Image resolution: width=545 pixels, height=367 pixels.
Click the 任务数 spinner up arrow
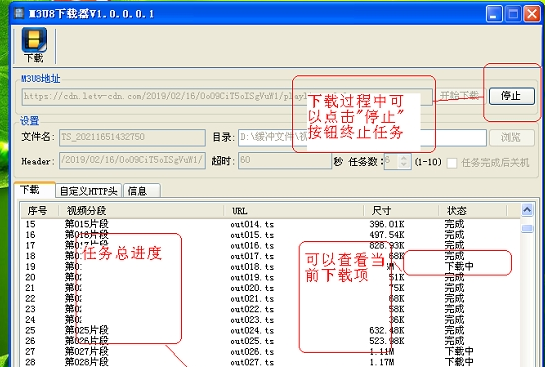click(404, 158)
